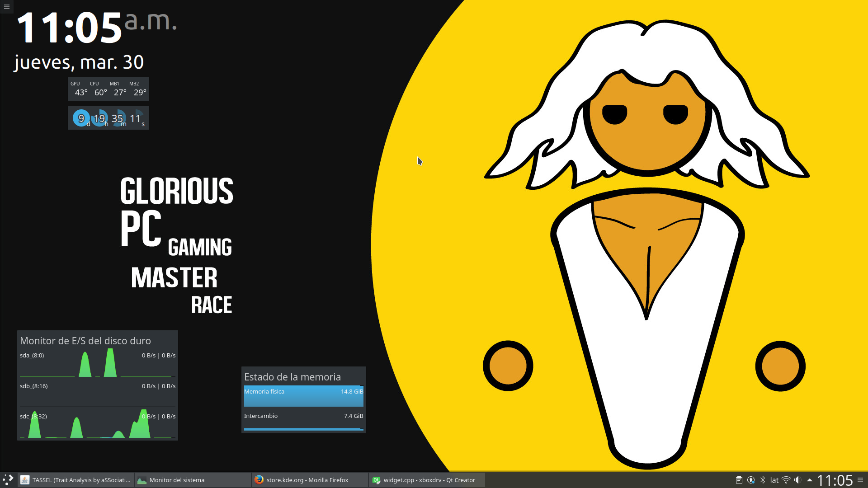868x488 pixels.
Task: Click the uptime days counter 9
Action: pyautogui.click(x=81, y=118)
